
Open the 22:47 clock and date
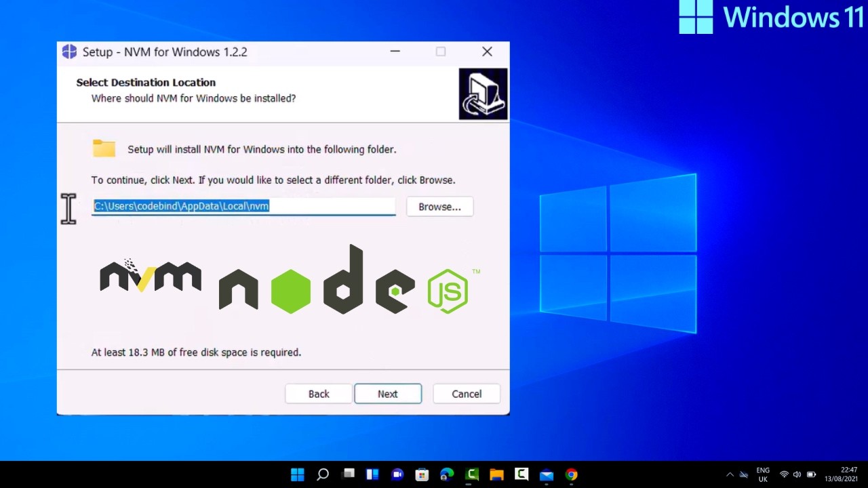pyautogui.click(x=841, y=474)
